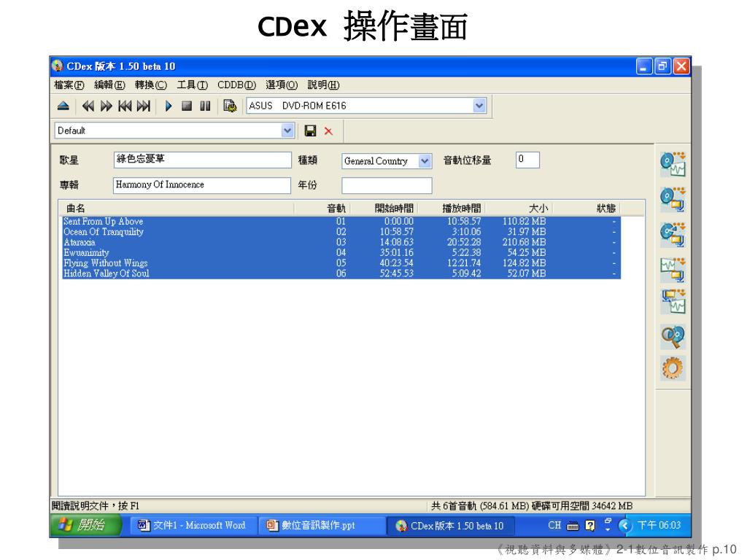Click the CH language indicator in tray
Image resolution: width=747 pixels, height=560 pixels.
pyautogui.click(x=554, y=525)
